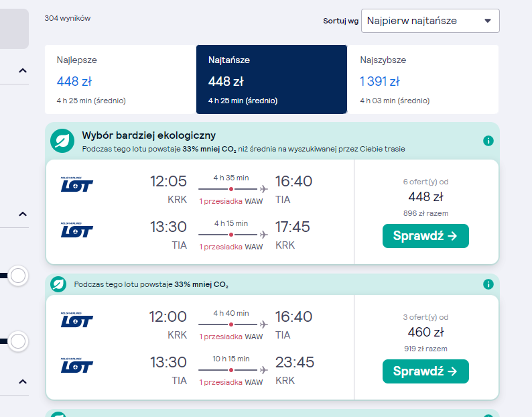Click info icon on second flight banner

coord(488,284)
